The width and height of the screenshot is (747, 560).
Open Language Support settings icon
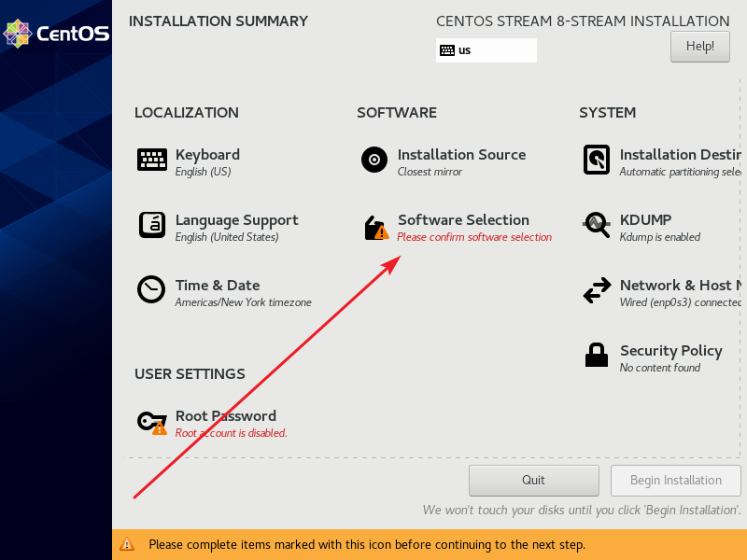[151, 225]
